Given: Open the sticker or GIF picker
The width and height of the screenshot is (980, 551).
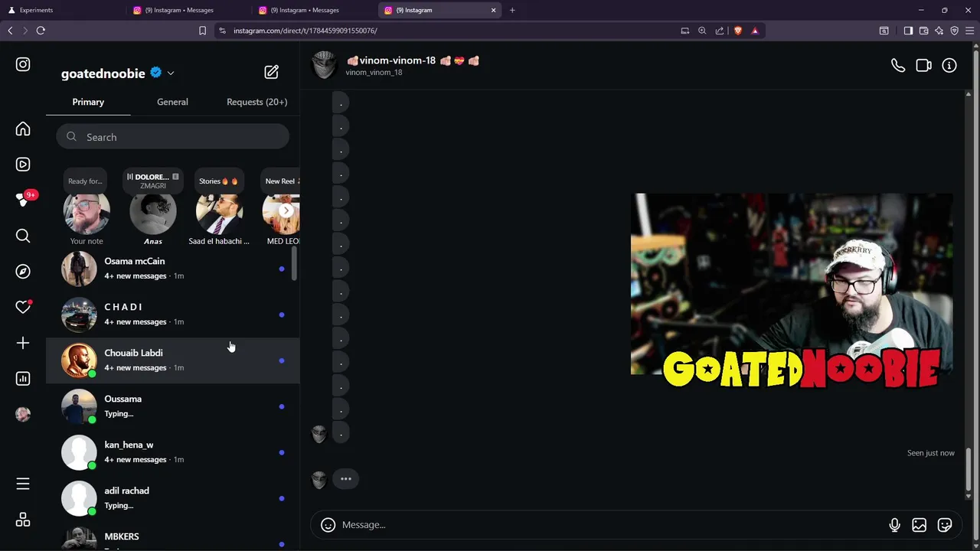Looking at the screenshot, I should [945, 525].
